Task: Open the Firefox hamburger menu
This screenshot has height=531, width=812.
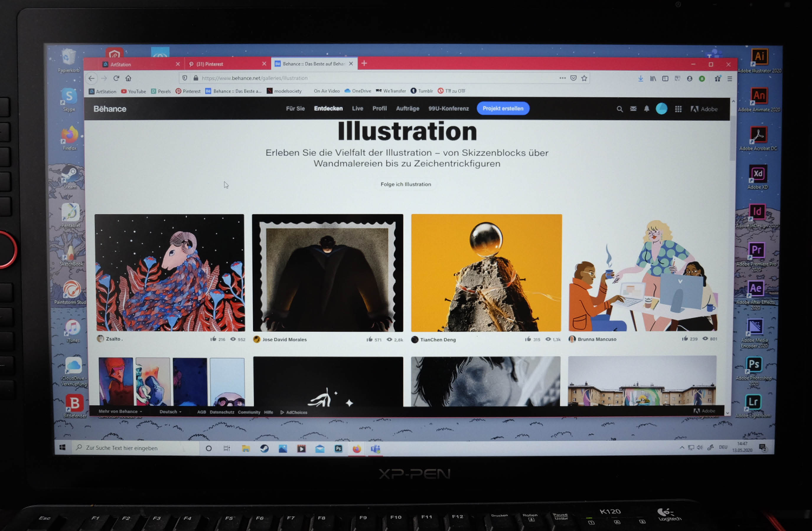Action: coord(729,79)
